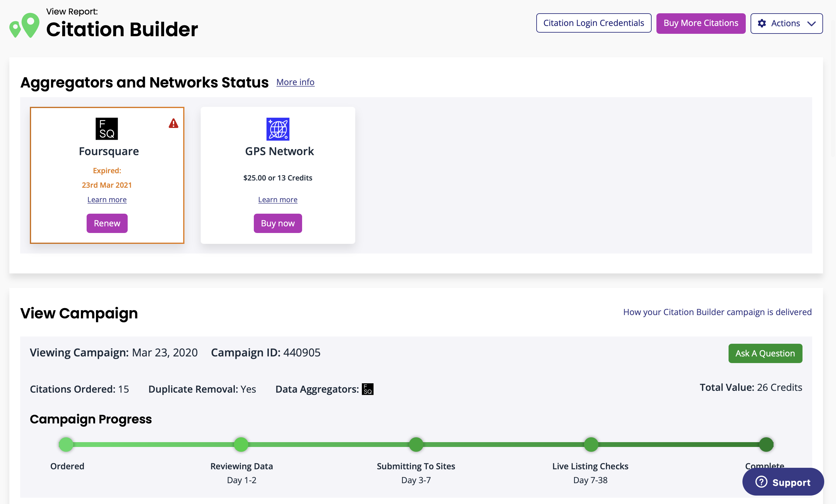Open the More info link
This screenshot has height=504, width=836.
295,82
